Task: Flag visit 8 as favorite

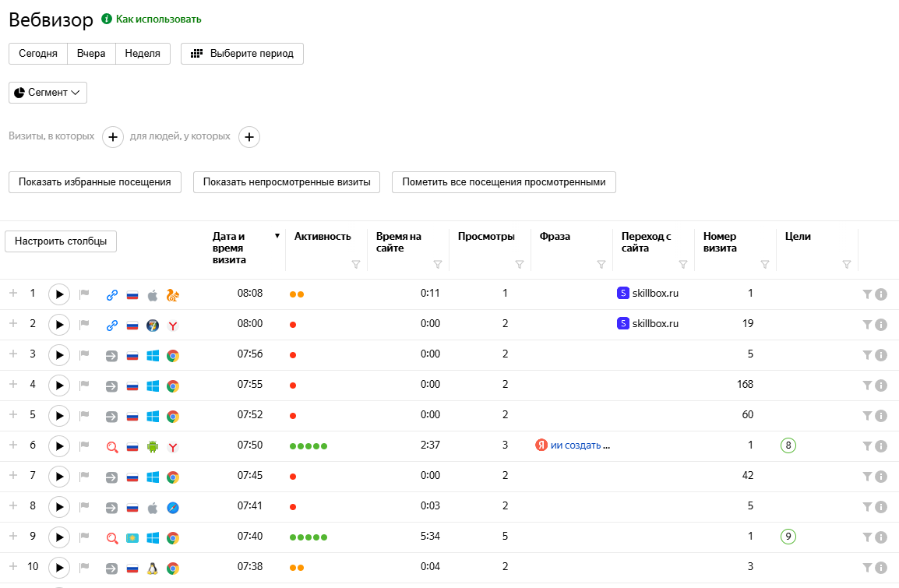Action: [84, 507]
